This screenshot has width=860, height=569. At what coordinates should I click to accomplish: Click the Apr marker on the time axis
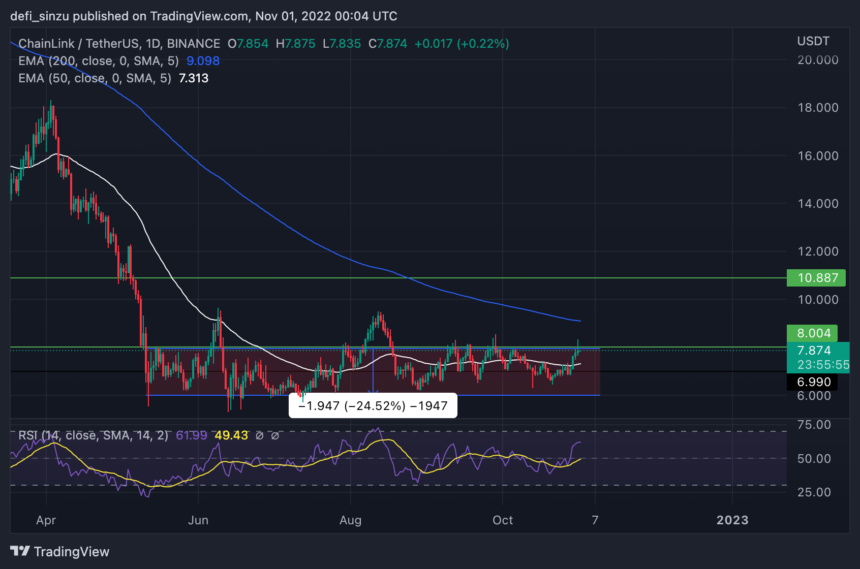coord(46,519)
